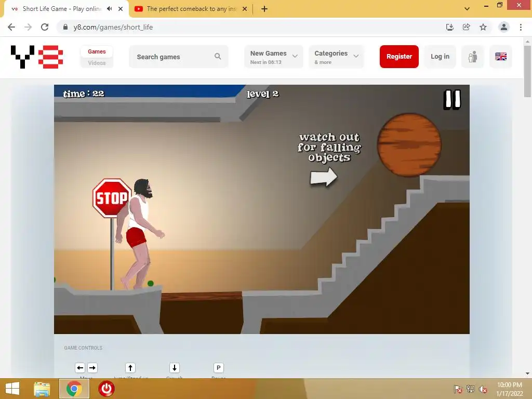Click the share page icon
The height and width of the screenshot is (399, 532).
click(466, 27)
